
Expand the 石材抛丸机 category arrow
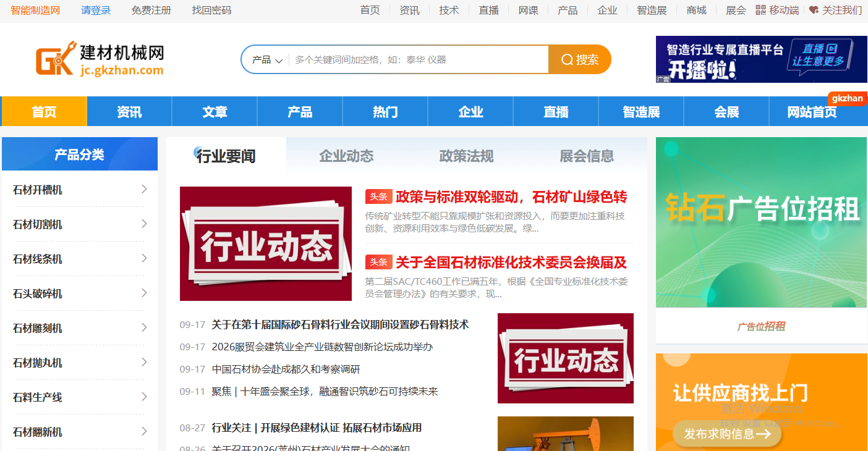(144, 362)
